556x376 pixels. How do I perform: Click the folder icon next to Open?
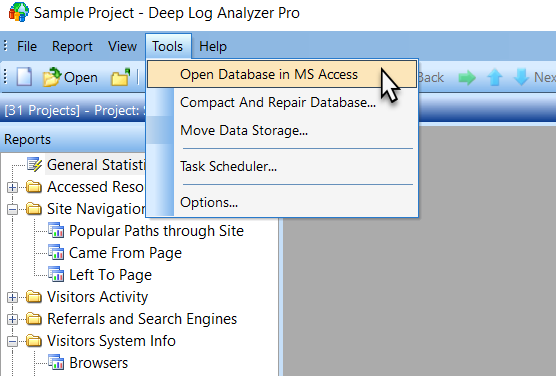point(121,77)
